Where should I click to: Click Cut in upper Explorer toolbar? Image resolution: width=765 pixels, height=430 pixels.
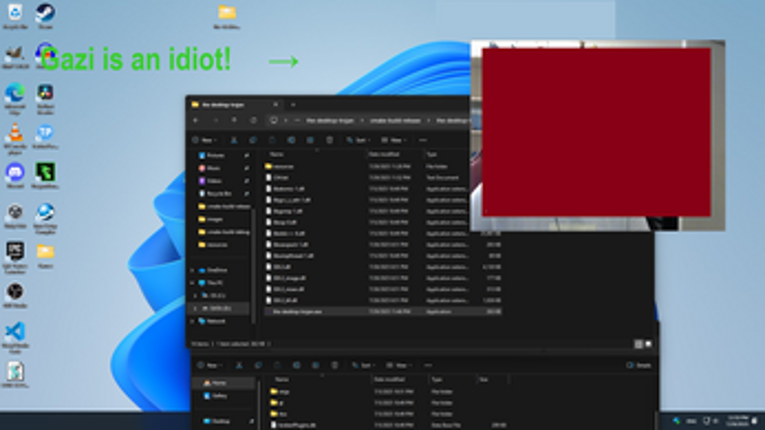coord(234,140)
